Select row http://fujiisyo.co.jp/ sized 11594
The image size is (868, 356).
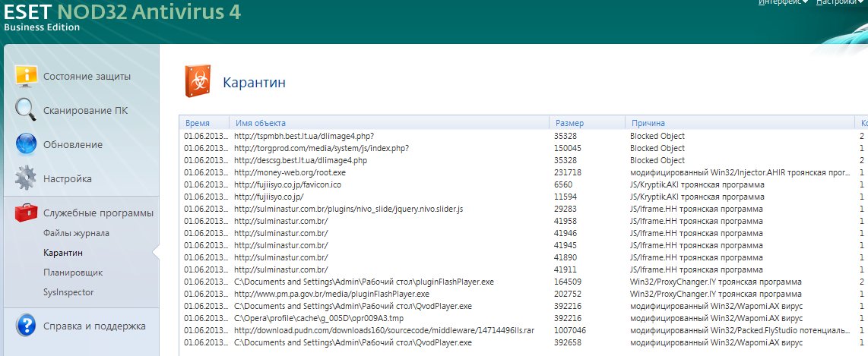click(524, 197)
